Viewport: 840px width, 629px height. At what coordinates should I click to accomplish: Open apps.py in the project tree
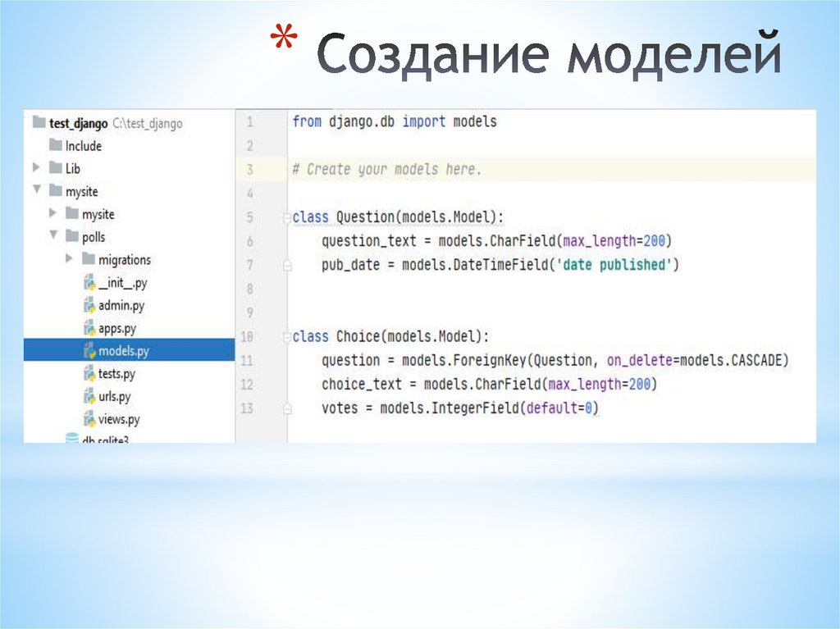click(x=117, y=328)
